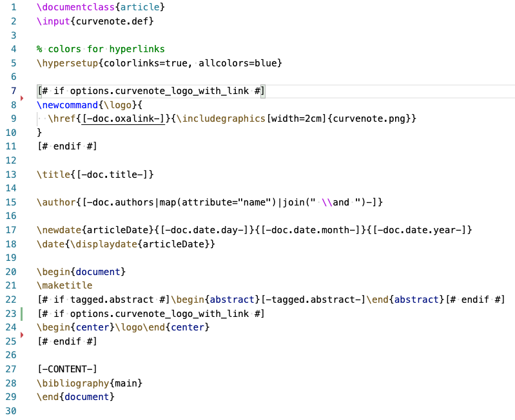The image size is (515, 420).
Task: Click the allcolors=blue option text
Action: pyautogui.click(x=238, y=63)
